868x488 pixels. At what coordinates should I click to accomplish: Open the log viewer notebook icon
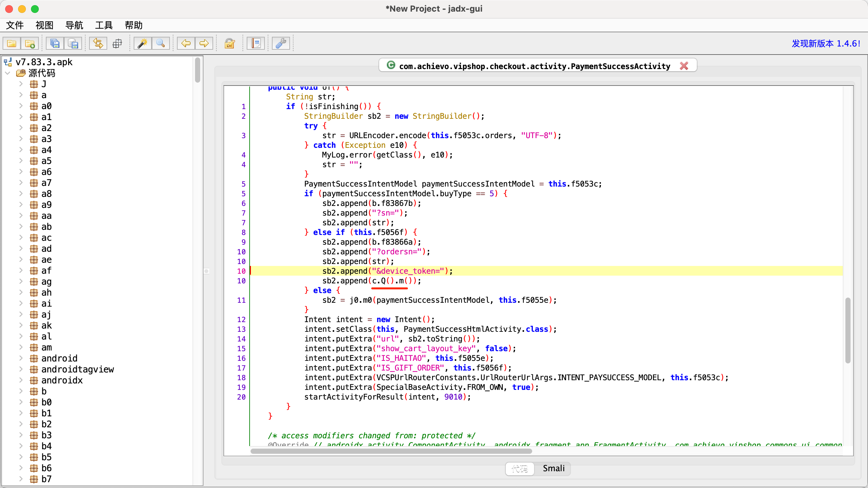255,44
